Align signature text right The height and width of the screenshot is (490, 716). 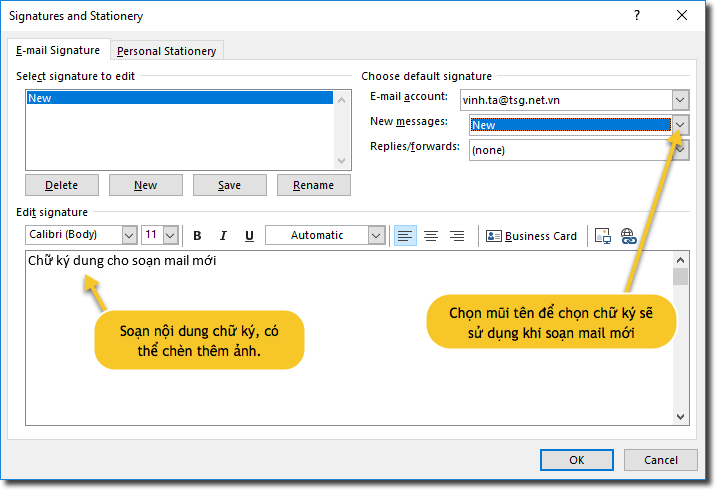457,236
